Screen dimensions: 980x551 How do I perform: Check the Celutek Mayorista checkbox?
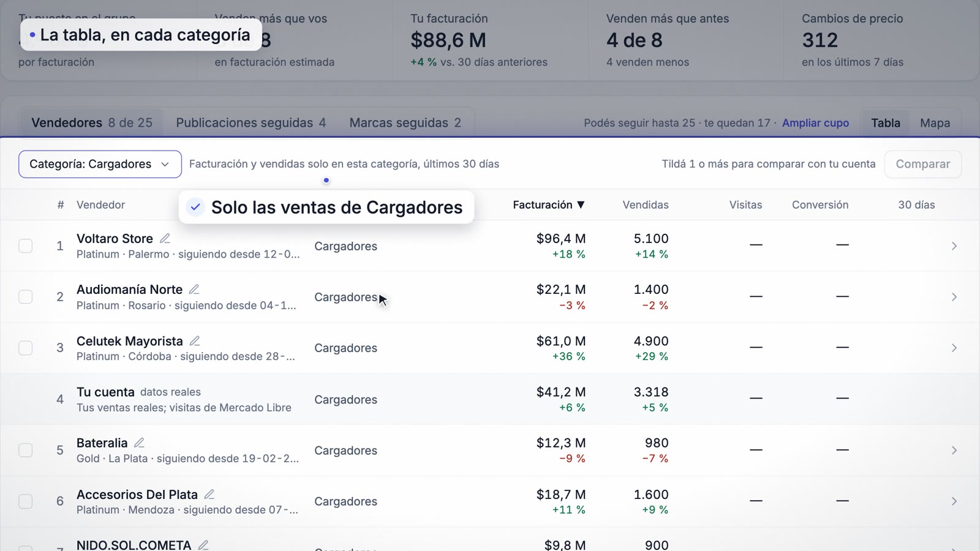click(x=26, y=348)
